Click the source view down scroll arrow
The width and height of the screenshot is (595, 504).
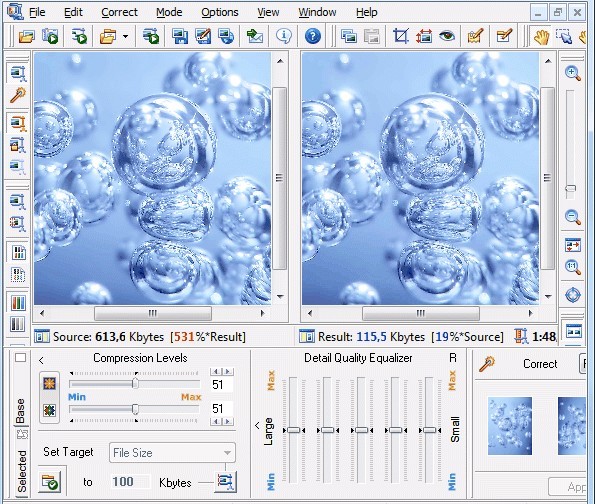point(280,296)
